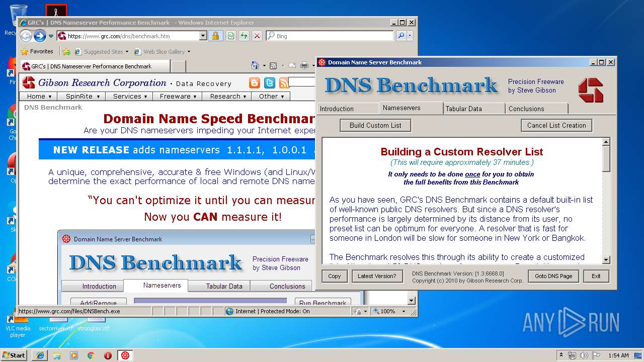644x362 pixels.
Task: Open the Freeware menu on GRC site
Action: tap(178, 96)
